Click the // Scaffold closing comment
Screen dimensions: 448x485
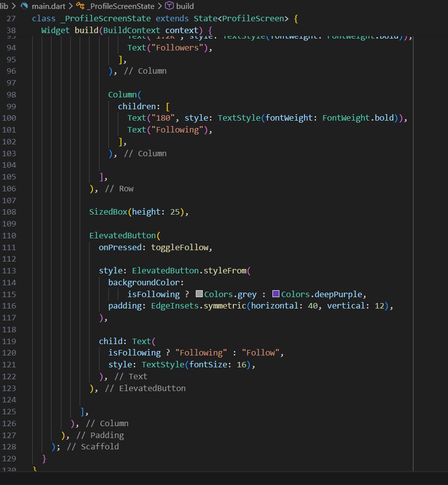coord(92,446)
